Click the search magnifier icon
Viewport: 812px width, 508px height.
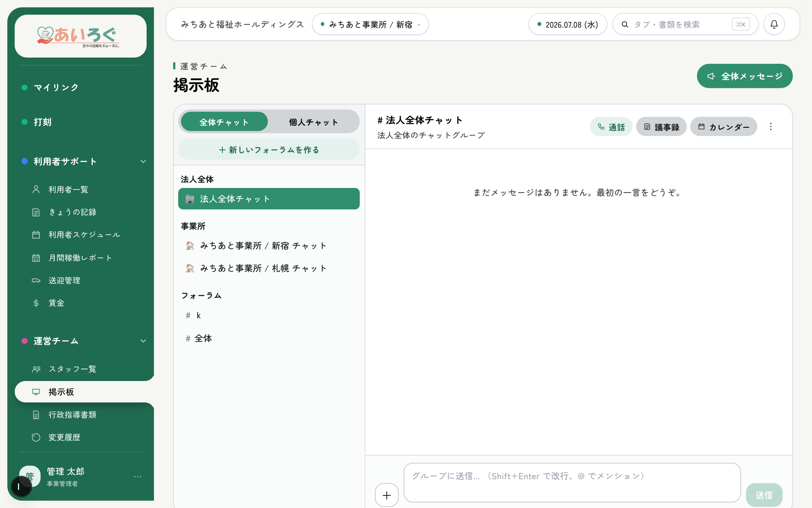(x=625, y=25)
